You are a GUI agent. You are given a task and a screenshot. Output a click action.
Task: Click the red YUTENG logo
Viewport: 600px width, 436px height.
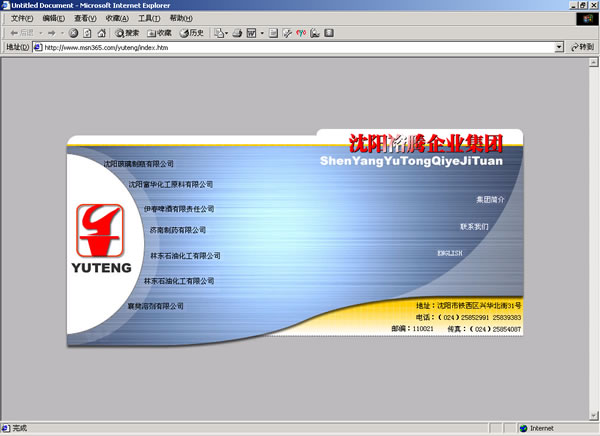(100, 230)
